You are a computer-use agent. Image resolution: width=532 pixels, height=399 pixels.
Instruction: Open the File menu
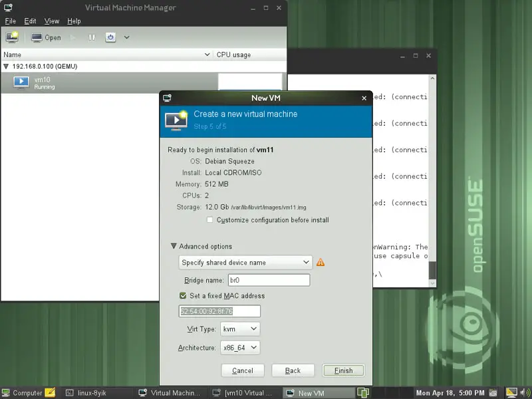(11, 21)
